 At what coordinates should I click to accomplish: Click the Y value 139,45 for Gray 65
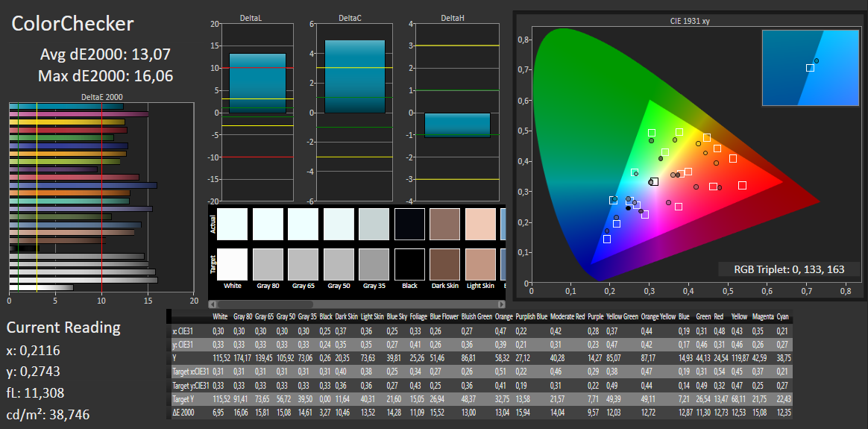264,358
